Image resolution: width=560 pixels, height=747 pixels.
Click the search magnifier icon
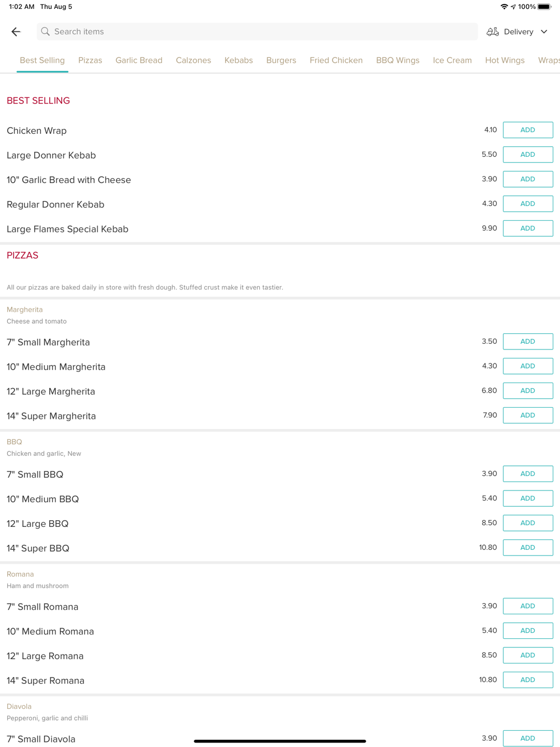pos(45,32)
